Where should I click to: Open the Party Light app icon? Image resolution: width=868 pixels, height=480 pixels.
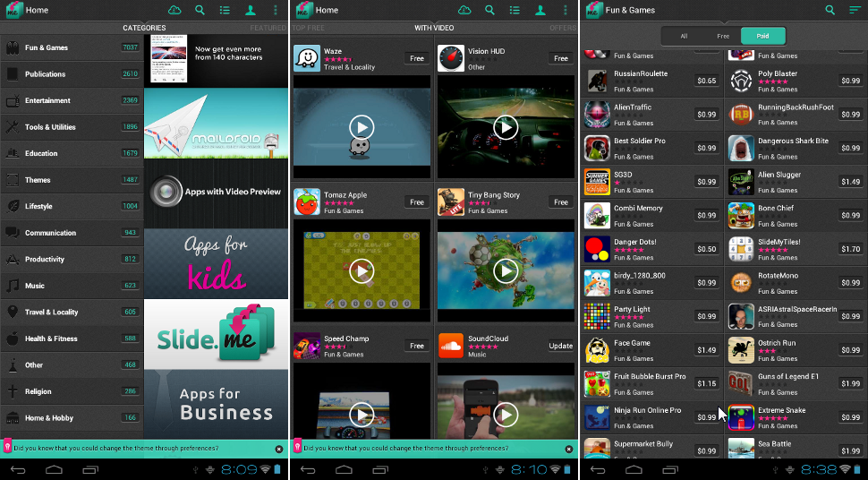point(597,316)
